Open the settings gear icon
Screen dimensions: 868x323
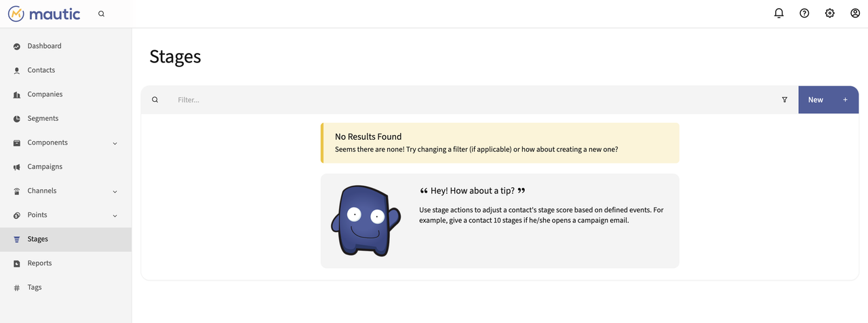click(x=829, y=13)
